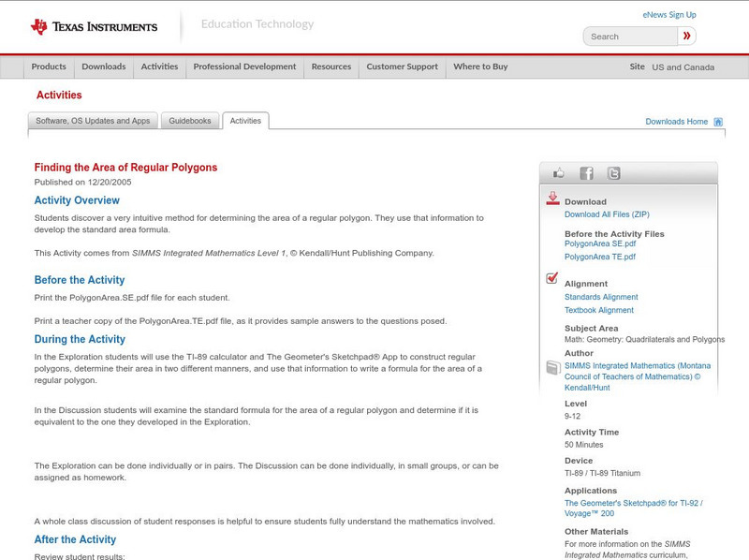The height and width of the screenshot is (560, 749).
Task: Switch to Software, OS Updates and Apps tab
Action: 93,121
